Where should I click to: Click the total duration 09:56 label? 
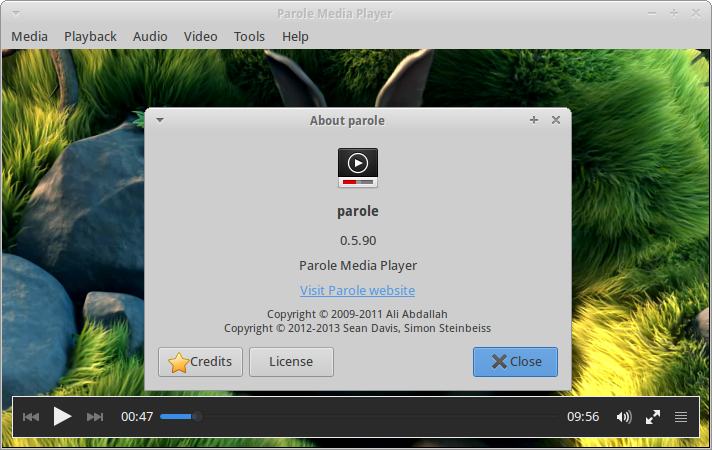[583, 417]
